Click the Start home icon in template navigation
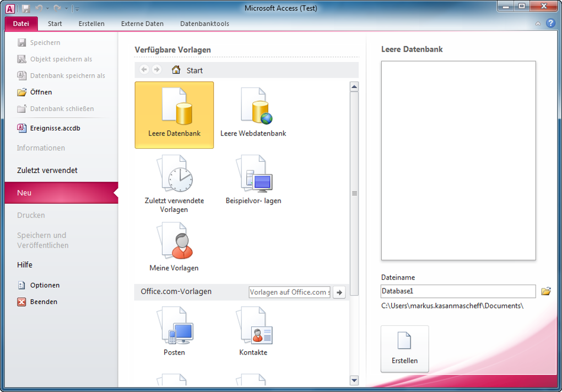The image size is (562, 392). (176, 70)
